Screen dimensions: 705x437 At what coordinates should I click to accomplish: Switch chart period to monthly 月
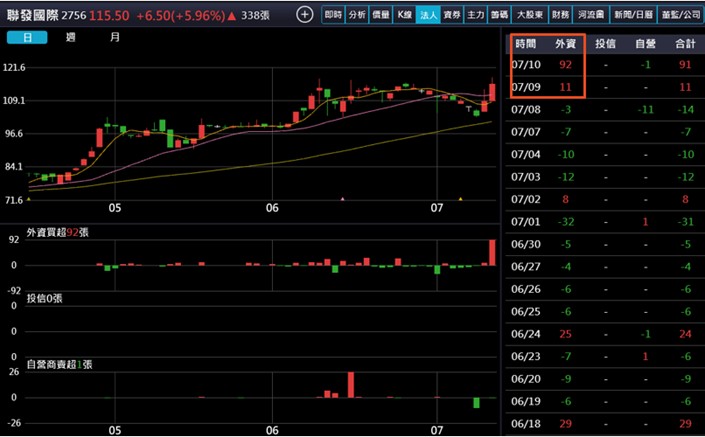pyautogui.click(x=115, y=37)
